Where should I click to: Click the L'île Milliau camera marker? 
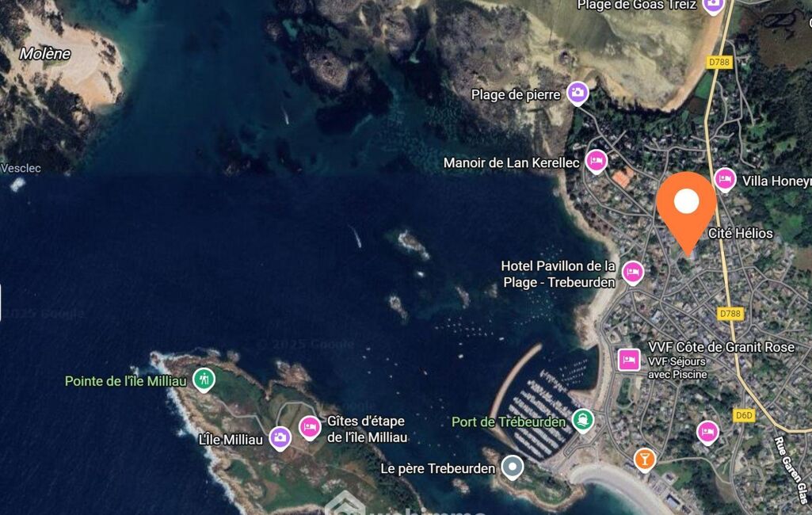click(x=280, y=438)
